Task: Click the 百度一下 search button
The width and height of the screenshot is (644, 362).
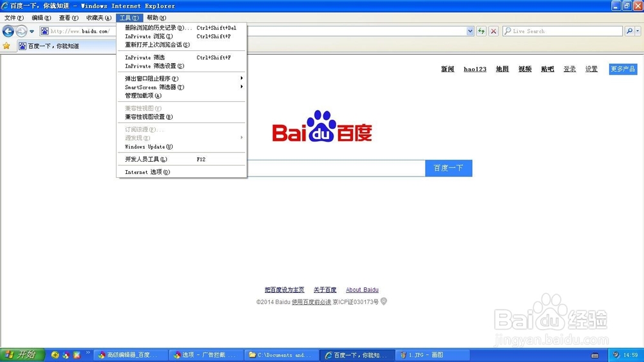Action: tap(448, 168)
